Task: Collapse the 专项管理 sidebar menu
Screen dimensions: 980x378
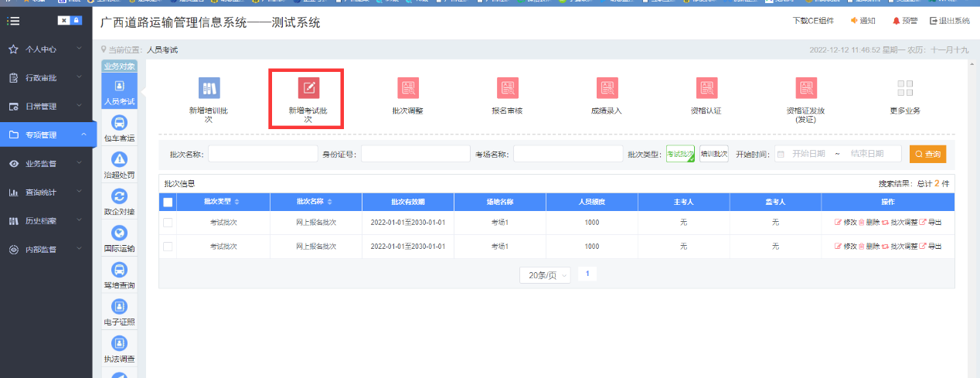Action: coord(46,135)
